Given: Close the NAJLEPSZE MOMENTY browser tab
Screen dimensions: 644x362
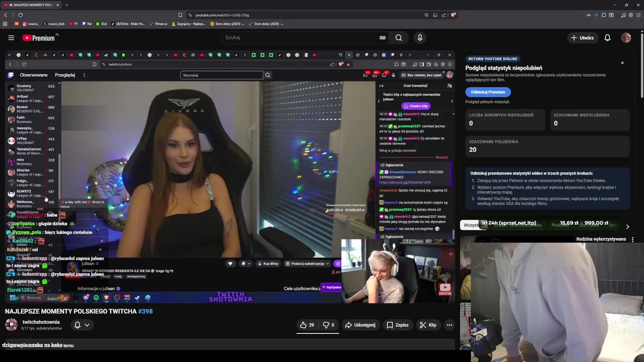Looking at the screenshot, I should (57, 5).
